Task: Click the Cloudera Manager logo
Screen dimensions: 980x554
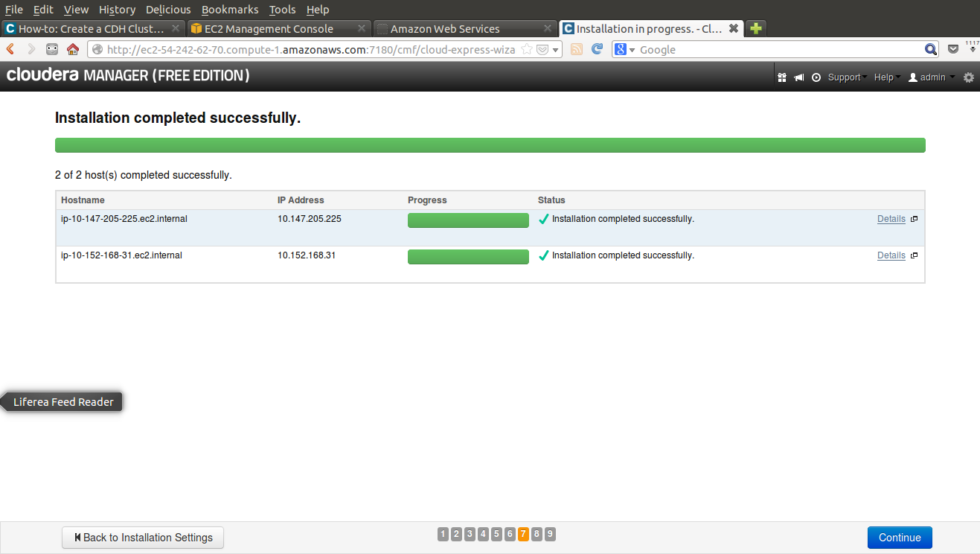Action: [x=128, y=76]
